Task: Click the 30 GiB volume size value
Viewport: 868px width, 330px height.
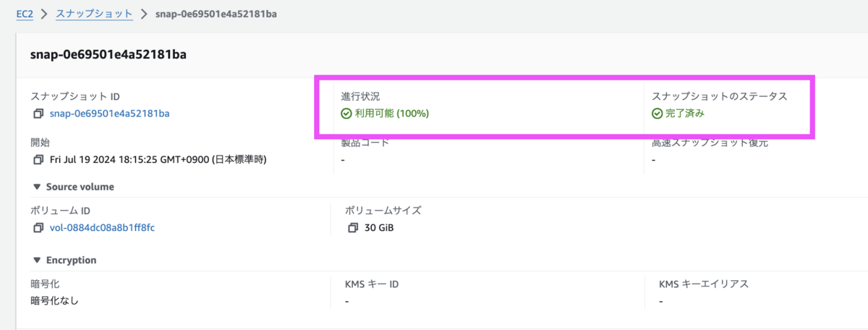Action: (x=379, y=228)
